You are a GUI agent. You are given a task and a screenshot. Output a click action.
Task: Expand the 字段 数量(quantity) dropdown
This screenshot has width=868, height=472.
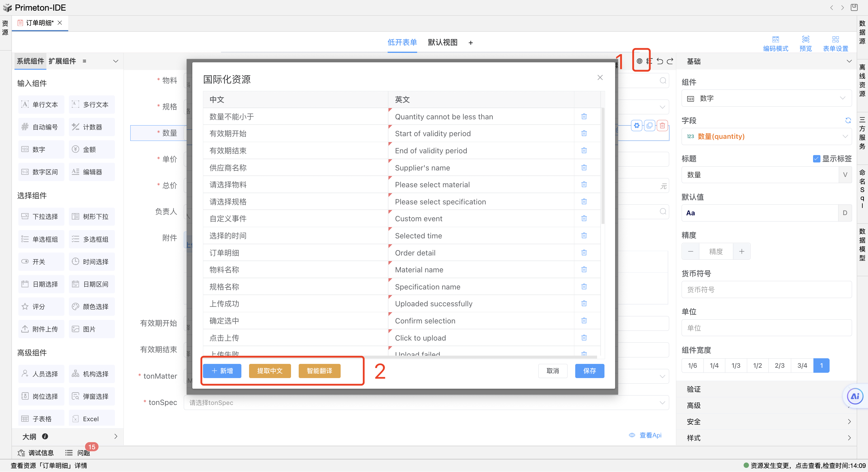click(x=766, y=136)
